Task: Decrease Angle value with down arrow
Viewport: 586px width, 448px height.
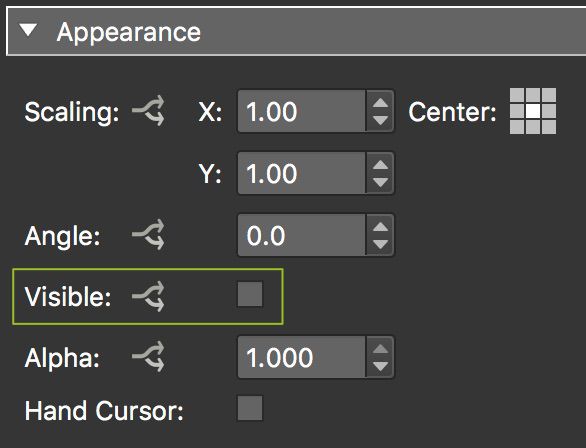Action: click(x=380, y=244)
